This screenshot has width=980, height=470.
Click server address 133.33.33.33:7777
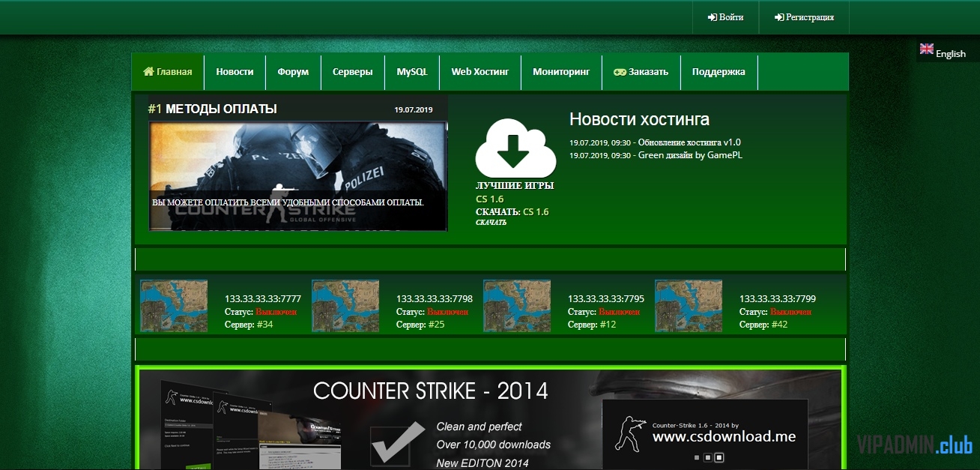coord(263,298)
